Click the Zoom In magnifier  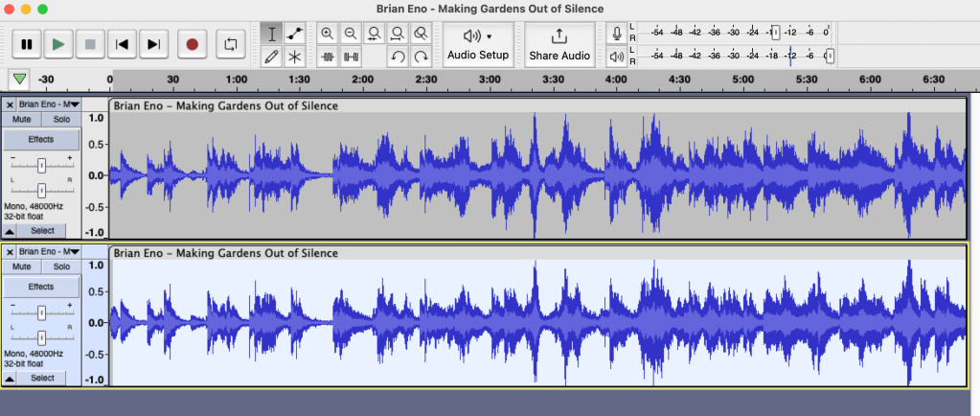coord(328,34)
